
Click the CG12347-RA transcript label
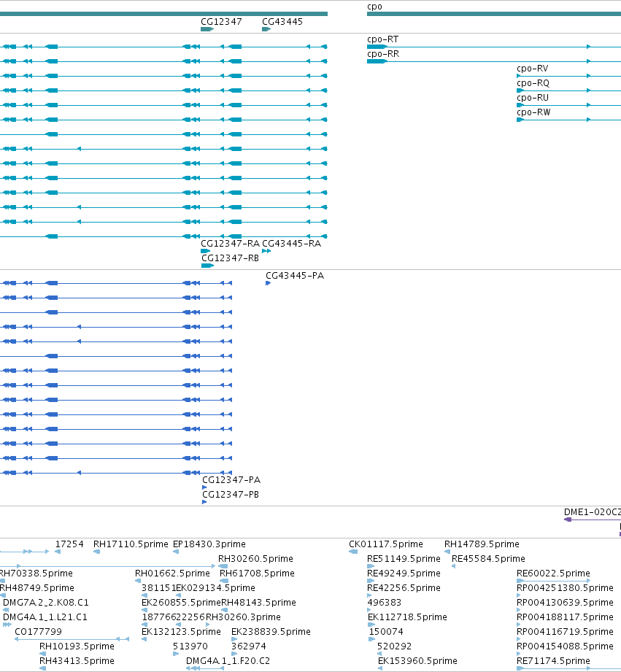(x=230, y=244)
